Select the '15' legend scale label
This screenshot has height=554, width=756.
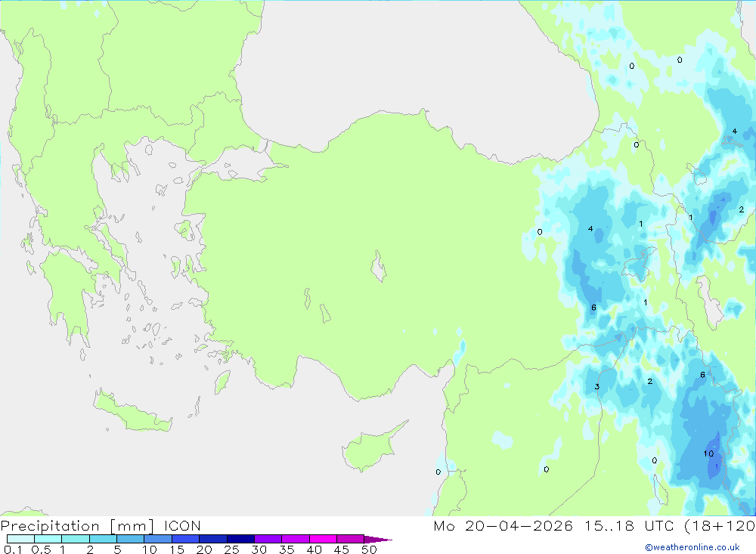[x=176, y=549]
